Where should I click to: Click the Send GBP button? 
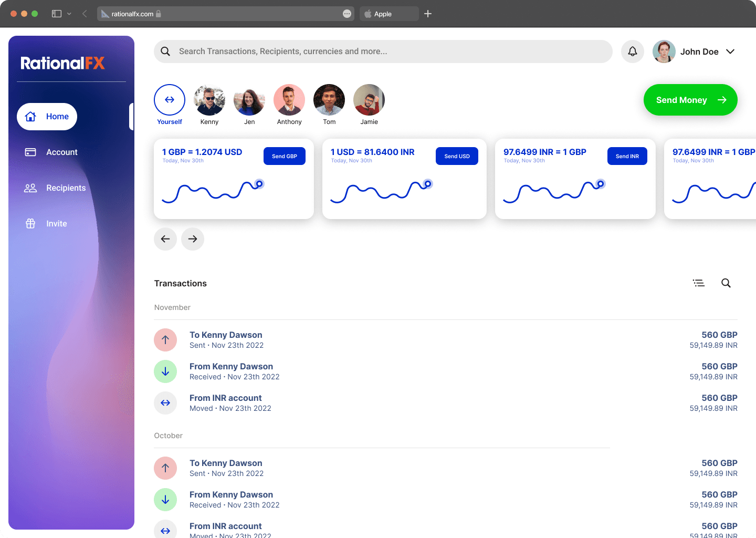point(284,156)
